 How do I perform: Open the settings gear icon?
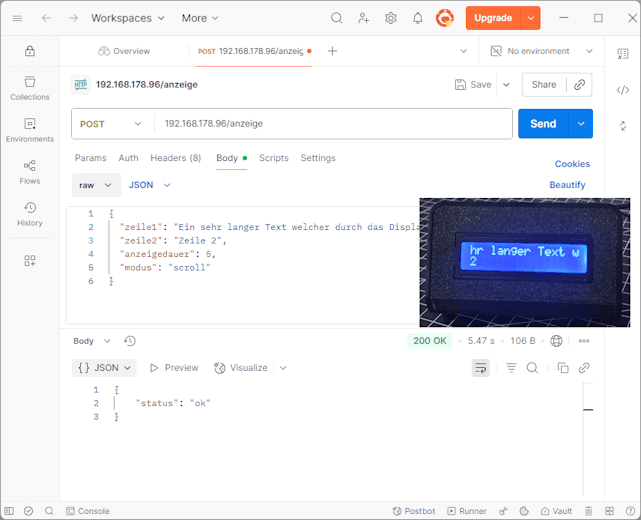[391, 18]
